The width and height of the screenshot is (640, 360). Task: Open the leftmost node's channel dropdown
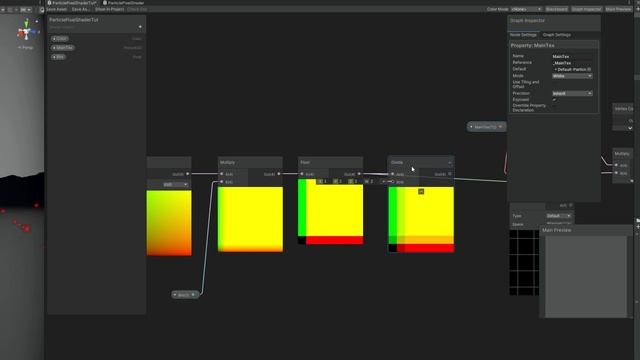click(176, 184)
